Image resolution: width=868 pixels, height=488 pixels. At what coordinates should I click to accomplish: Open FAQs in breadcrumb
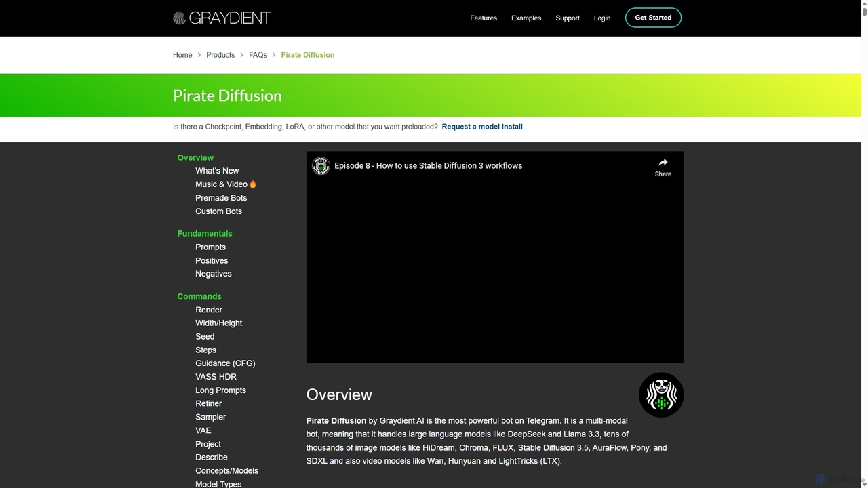click(258, 55)
